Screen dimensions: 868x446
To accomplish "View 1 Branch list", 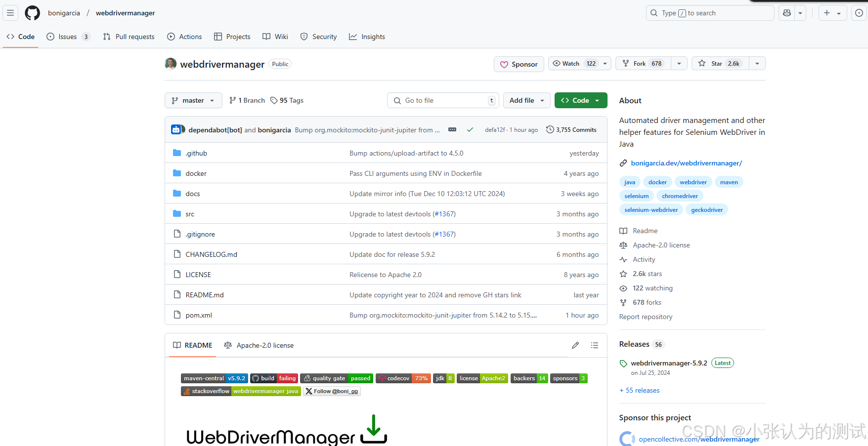I will (247, 100).
